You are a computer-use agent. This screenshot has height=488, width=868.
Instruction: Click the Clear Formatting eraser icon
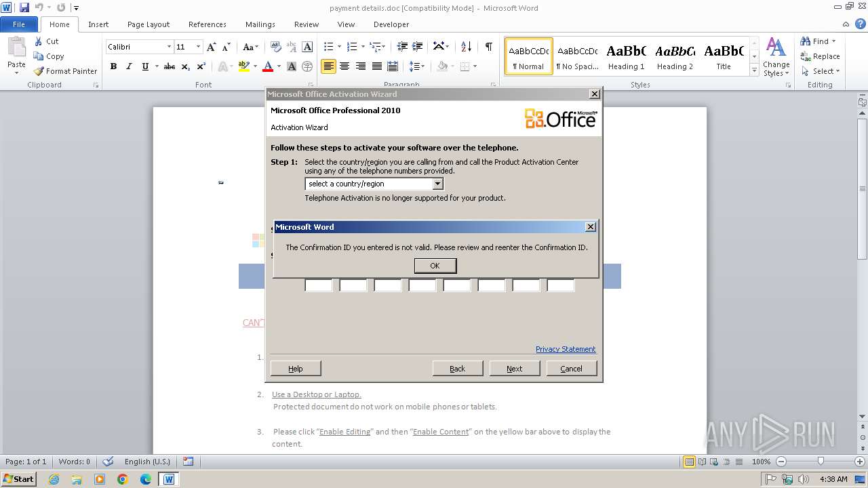coord(275,47)
